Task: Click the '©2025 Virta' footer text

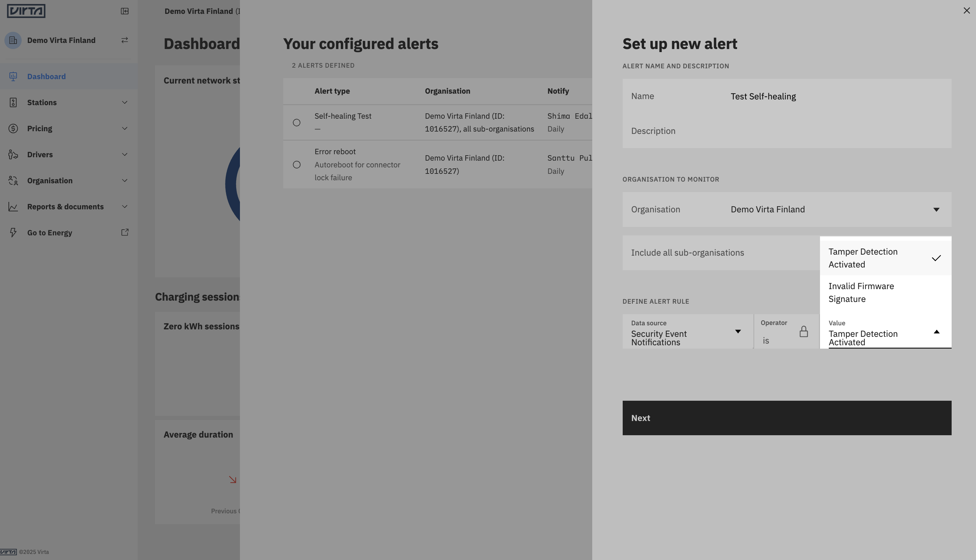Action: click(x=34, y=552)
